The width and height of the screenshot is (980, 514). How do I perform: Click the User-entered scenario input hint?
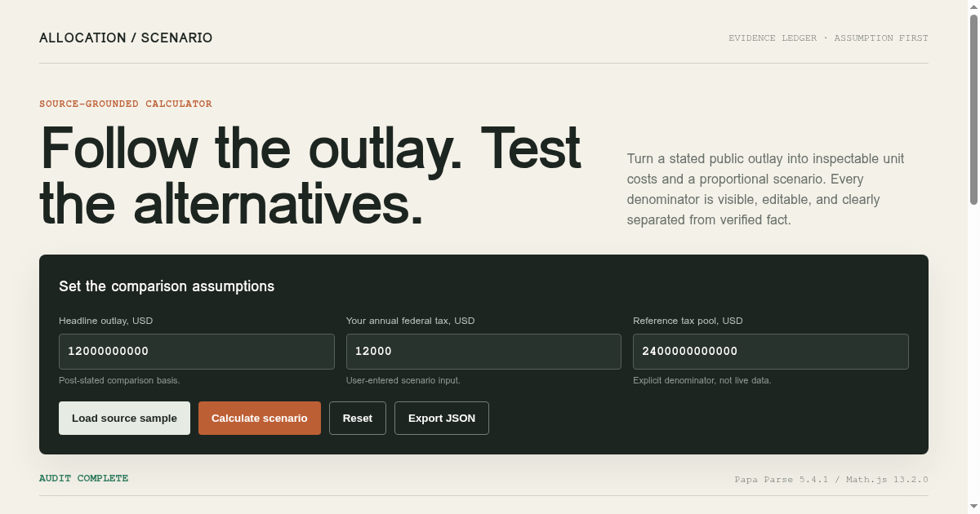(403, 380)
